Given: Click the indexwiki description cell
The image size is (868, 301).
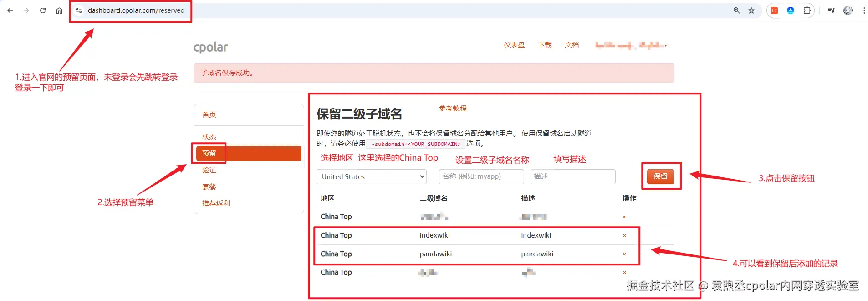Looking at the screenshot, I should 536,235.
